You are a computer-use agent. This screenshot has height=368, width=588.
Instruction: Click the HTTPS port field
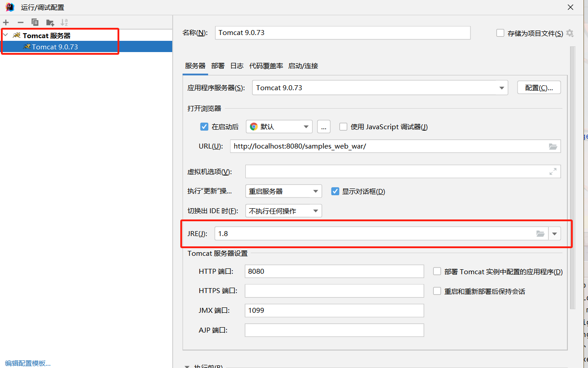pos(334,291)
